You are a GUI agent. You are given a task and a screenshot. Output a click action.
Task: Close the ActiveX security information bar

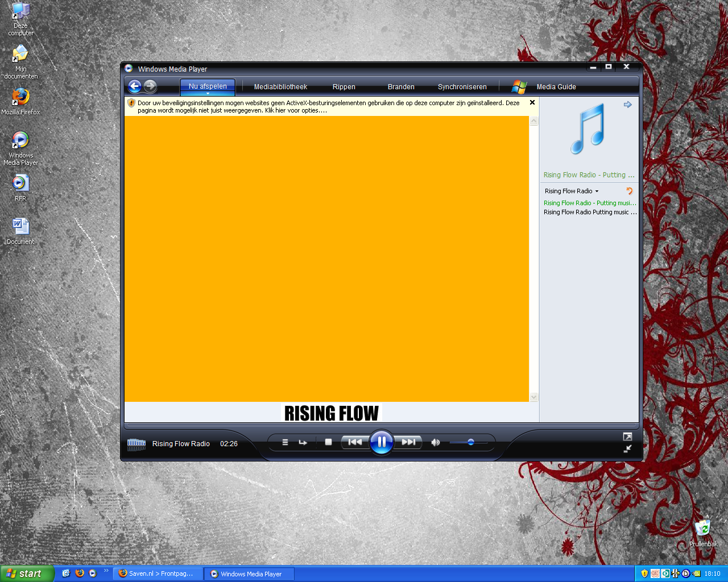click(x=532, y=103)
